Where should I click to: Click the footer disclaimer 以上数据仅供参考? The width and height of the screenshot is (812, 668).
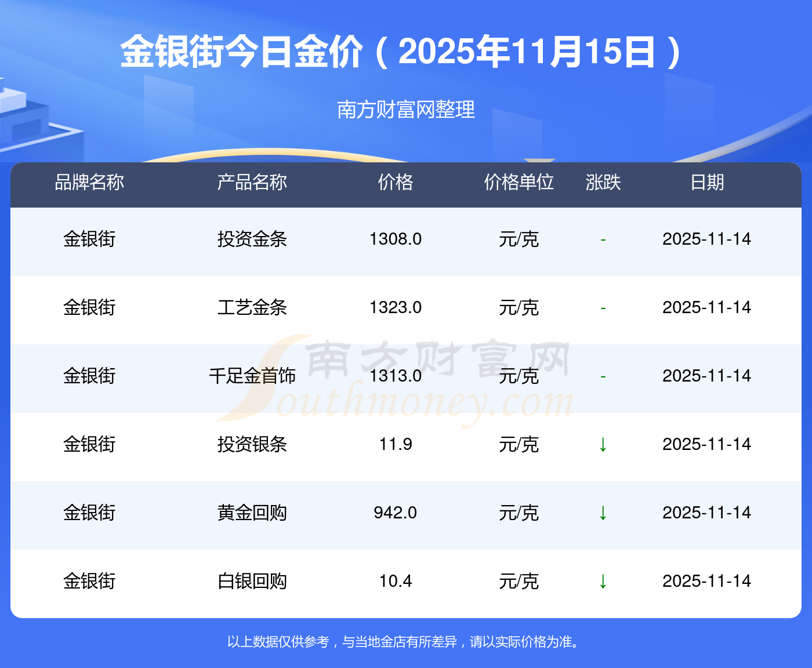click(278, 642)
